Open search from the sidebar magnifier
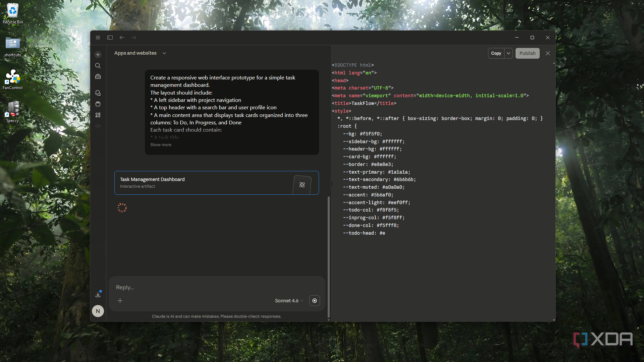This screenshot has height=362, width=644. [x=98, y=66]
